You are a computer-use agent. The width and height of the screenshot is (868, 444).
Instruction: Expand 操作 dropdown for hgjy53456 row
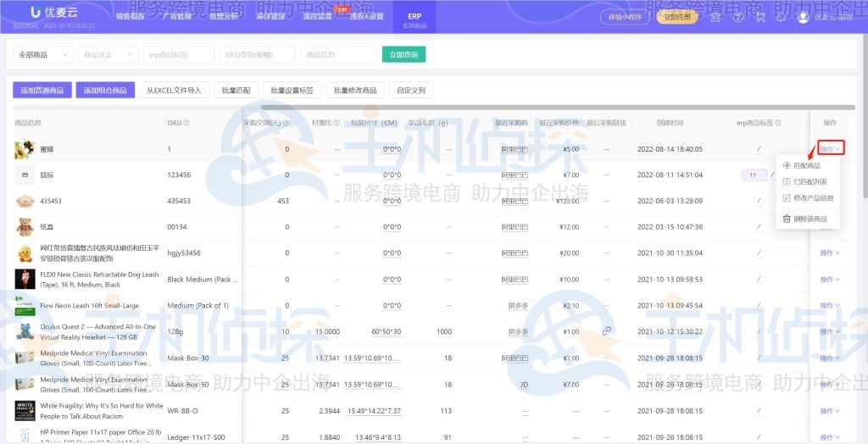pos(830,253)
